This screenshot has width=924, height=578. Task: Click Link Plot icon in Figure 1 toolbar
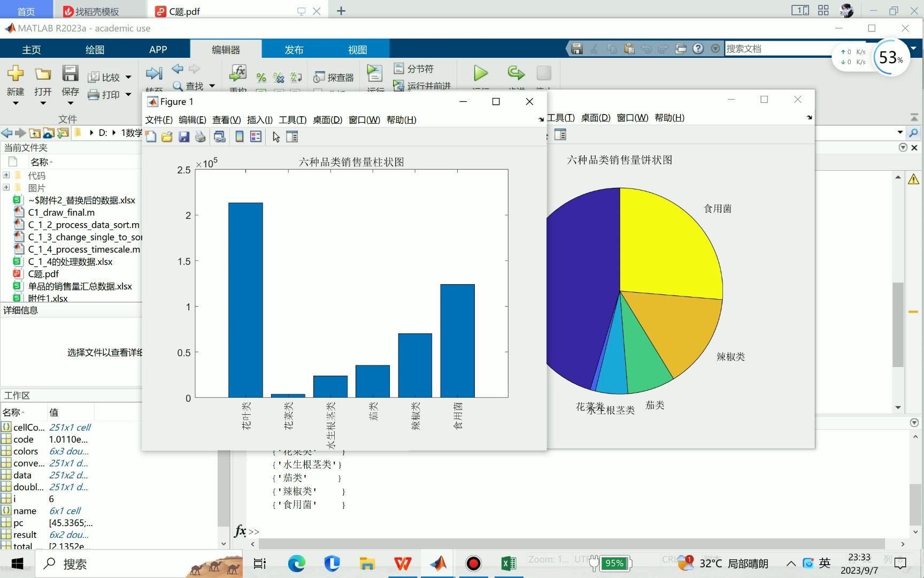[220, 137]
